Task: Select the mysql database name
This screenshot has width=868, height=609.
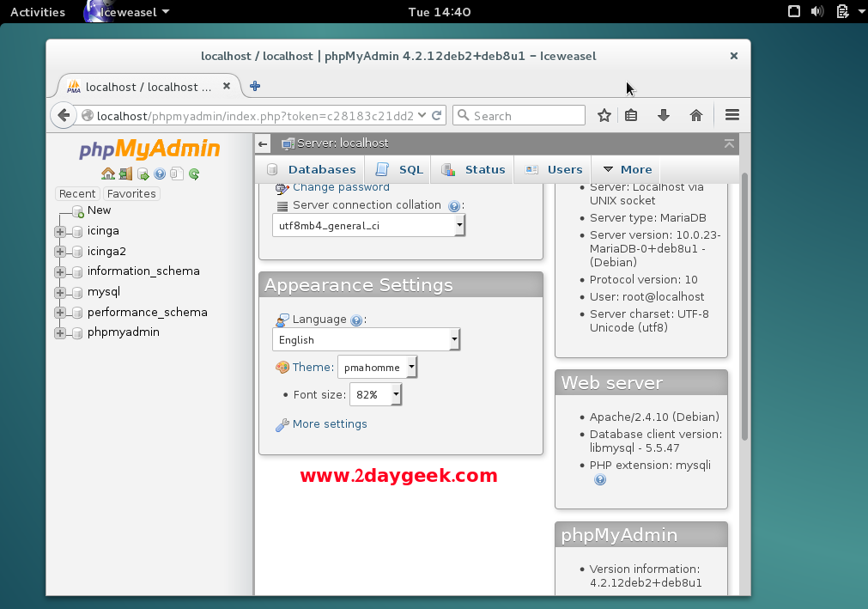Action: coord(104,292)
